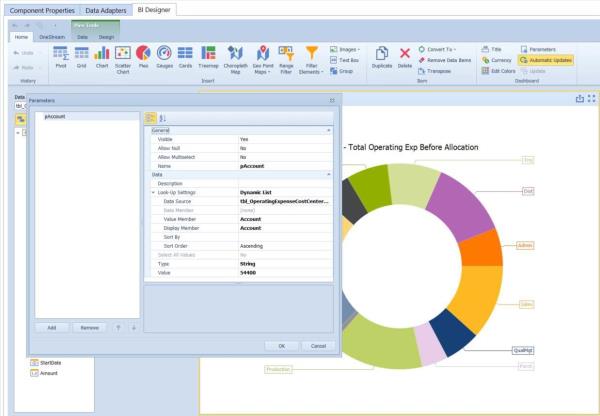This screenshot has height=416, width=600.
Task: Insert a Gauges item
Action: [164, 57]
